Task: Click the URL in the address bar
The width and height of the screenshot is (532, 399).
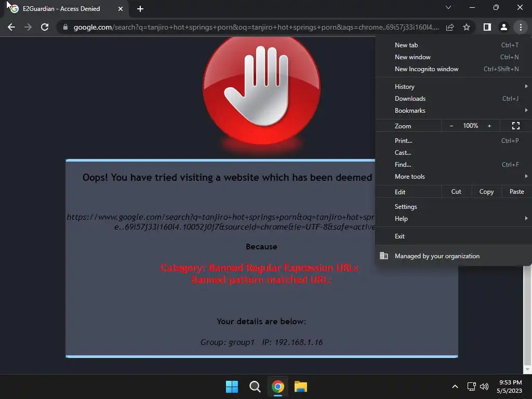Action: (x=256, y=27)
